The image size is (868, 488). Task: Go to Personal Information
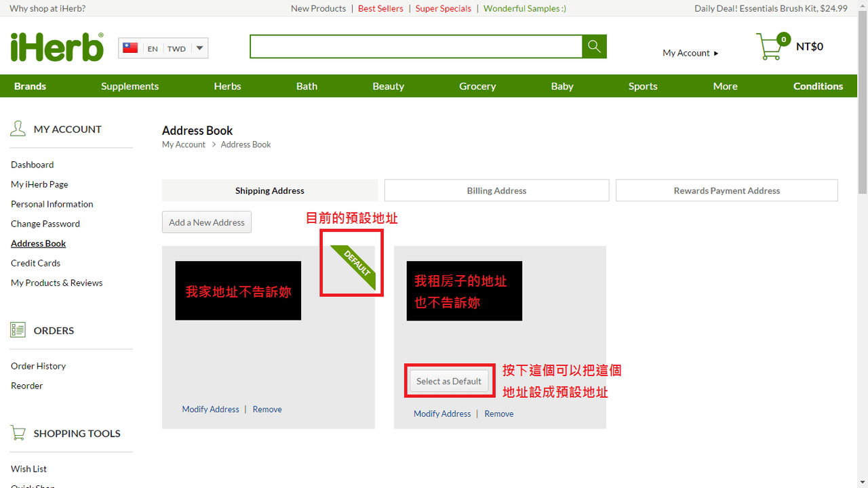52,204
